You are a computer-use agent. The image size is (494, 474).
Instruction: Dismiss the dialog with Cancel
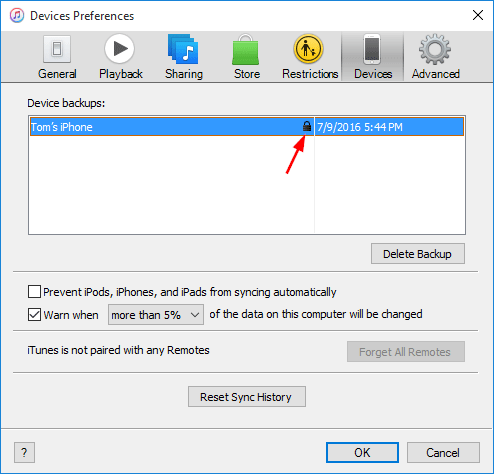(x=443, y=453)
